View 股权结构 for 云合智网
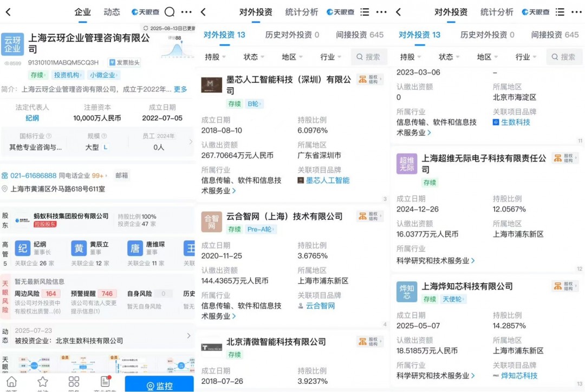The image size is (585, 392). (x=369, y=216)
